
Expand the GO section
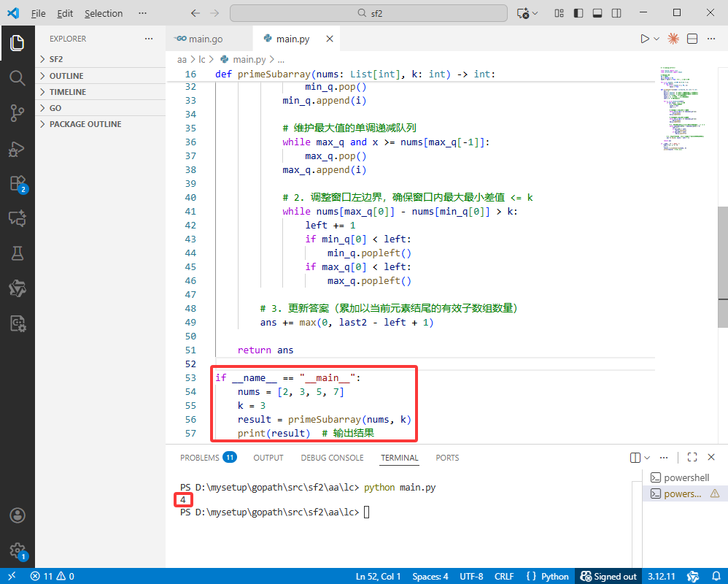click(x=101, y=108)
